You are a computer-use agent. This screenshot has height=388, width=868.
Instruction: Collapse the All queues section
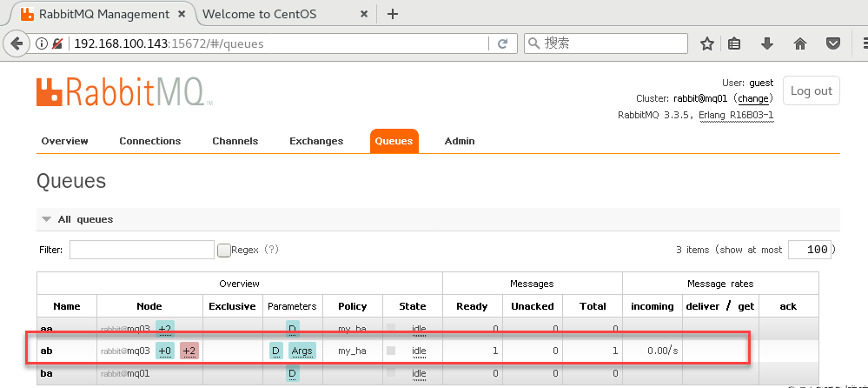85,219
